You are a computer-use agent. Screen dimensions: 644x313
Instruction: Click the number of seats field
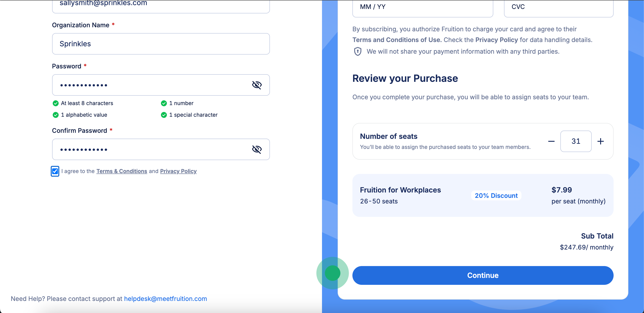[576, 141]
